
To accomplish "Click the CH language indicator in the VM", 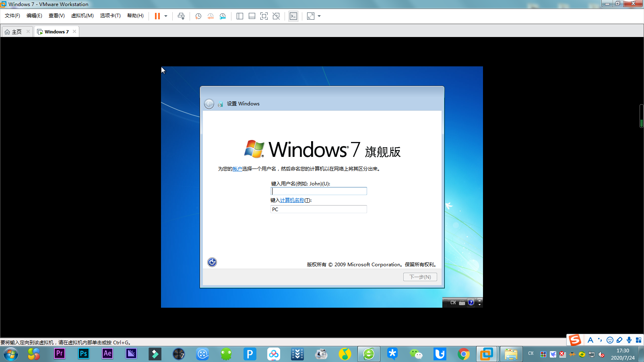I will coord(453,302).
